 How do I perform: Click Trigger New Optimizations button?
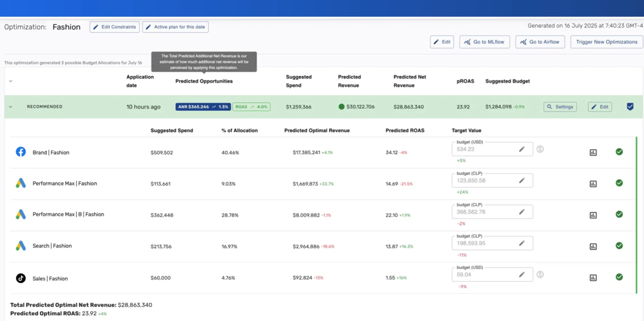click(606, 42)
